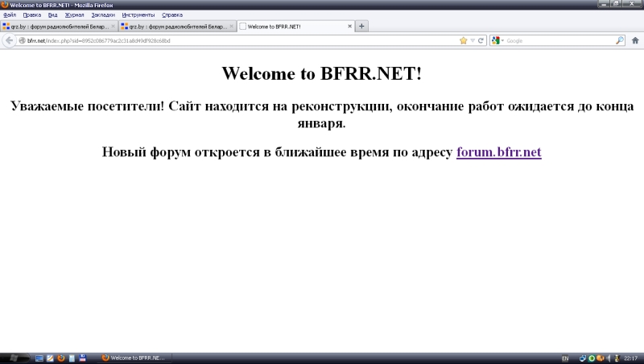This screenshot has width=644, height=364.
Task: Open the volume speaker icon in the tray
Action: click(x=608, y=358)
